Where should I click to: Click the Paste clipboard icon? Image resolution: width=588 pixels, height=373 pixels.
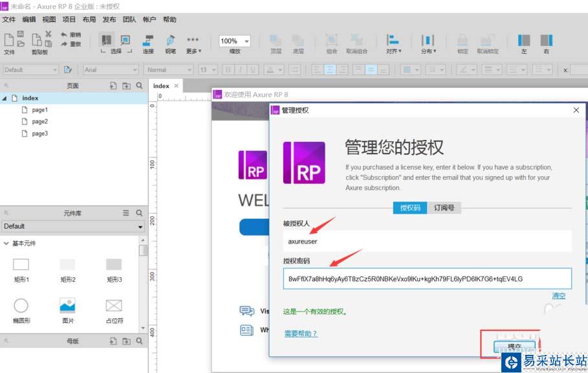pos(49,43)
